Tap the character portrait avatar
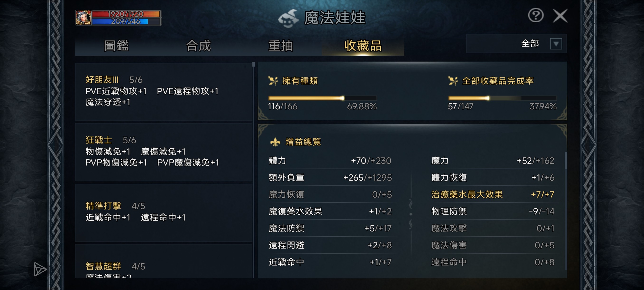This screenshot has height=290, width=644. pyautogui.click(x=84, y=18)
